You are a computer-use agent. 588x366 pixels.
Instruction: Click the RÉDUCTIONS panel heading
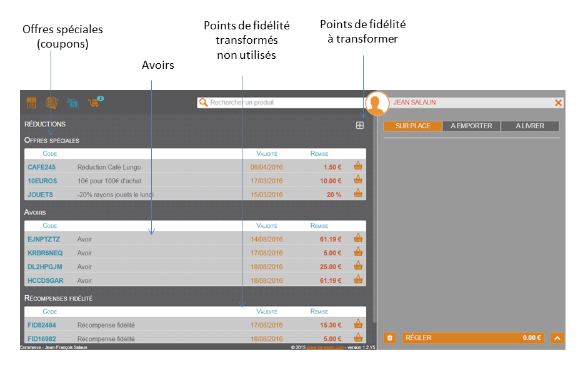click(x=45, y=125)
